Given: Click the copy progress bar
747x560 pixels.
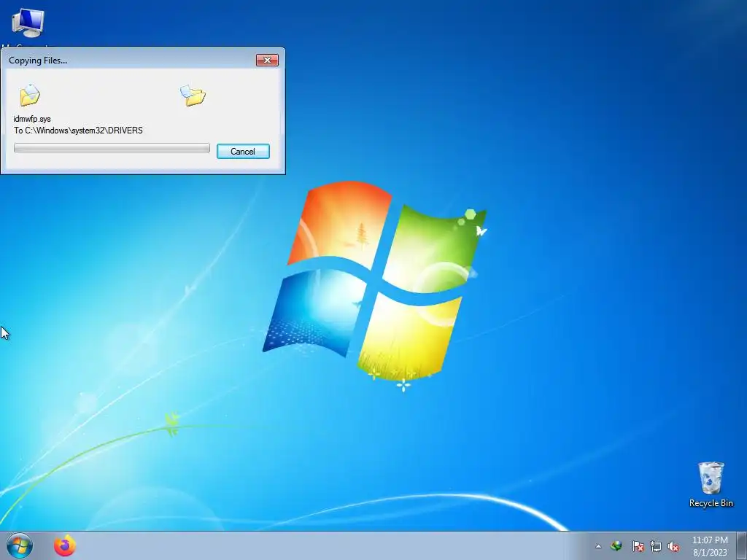Looking at the screenshot, I should [x=112, y=148].
